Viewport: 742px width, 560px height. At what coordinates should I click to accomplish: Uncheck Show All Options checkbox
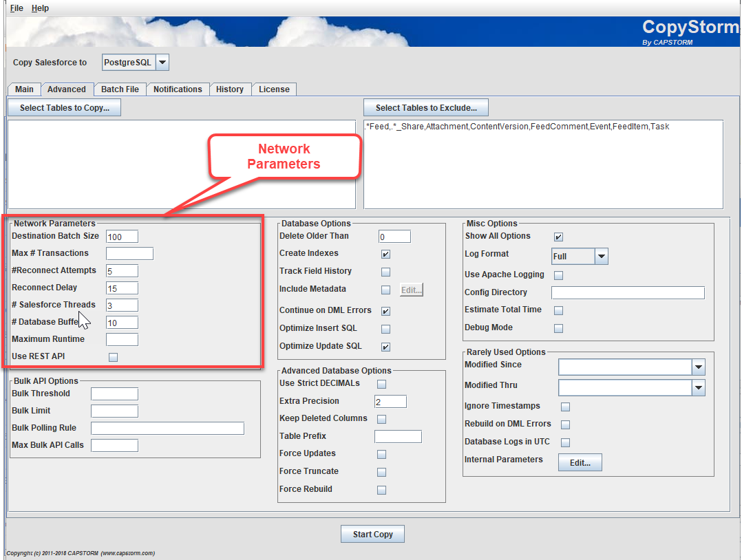[558, 237]
